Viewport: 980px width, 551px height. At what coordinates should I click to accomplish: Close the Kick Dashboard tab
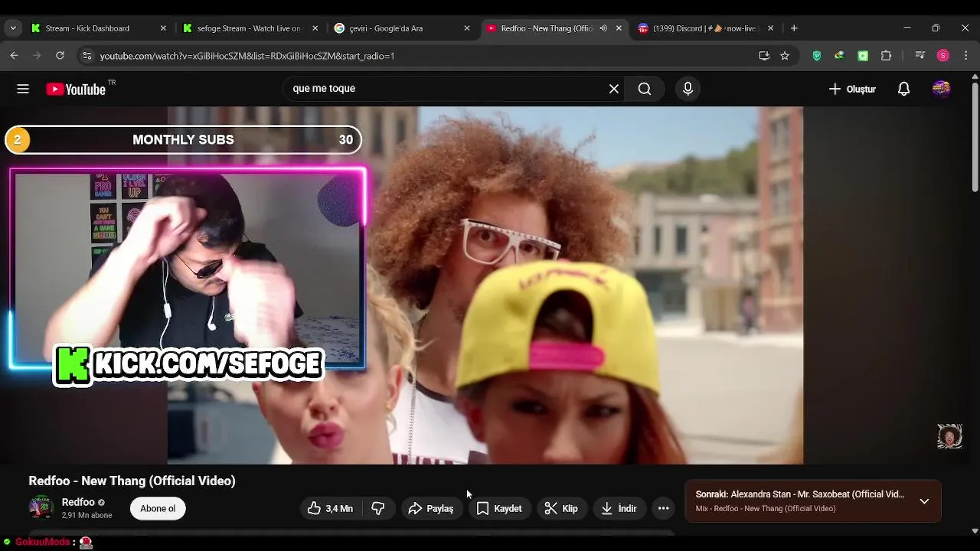[163, 28]
